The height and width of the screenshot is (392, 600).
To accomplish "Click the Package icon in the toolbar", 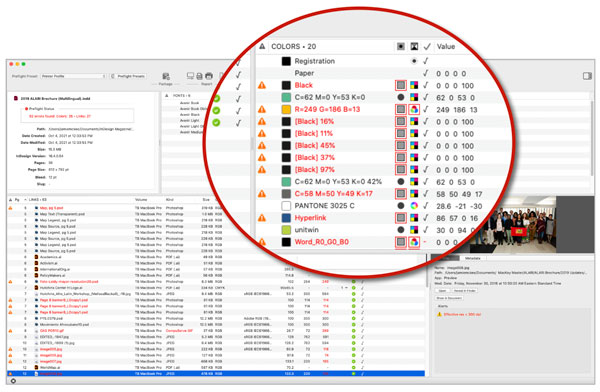I will [x=166, y=76].
